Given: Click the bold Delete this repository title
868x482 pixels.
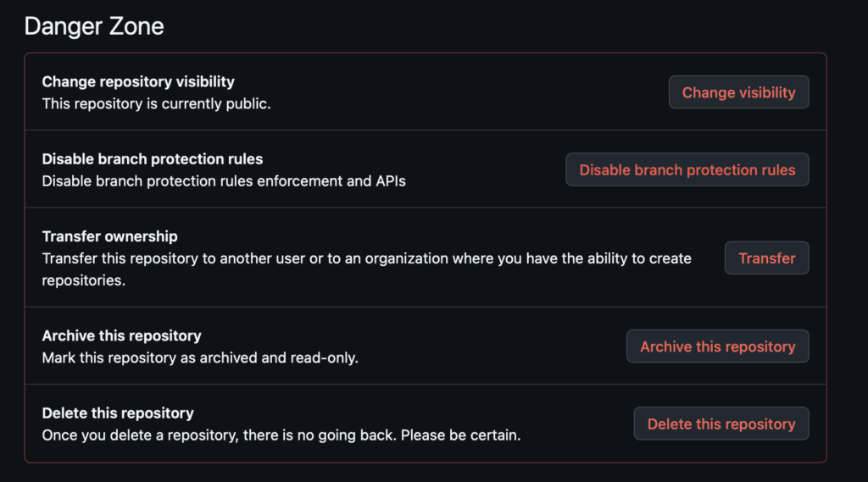Looking at the screenshot, I should (x=118, y=413).
